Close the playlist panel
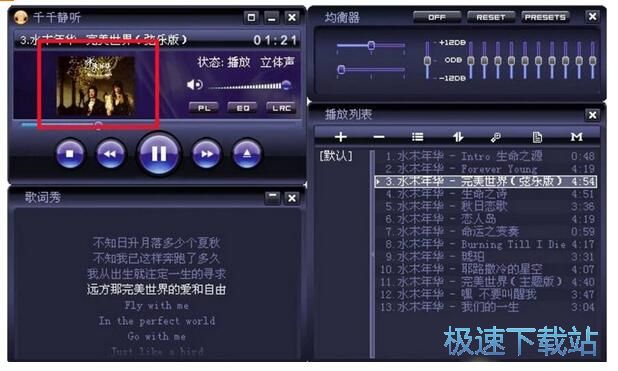 point(592,115)
